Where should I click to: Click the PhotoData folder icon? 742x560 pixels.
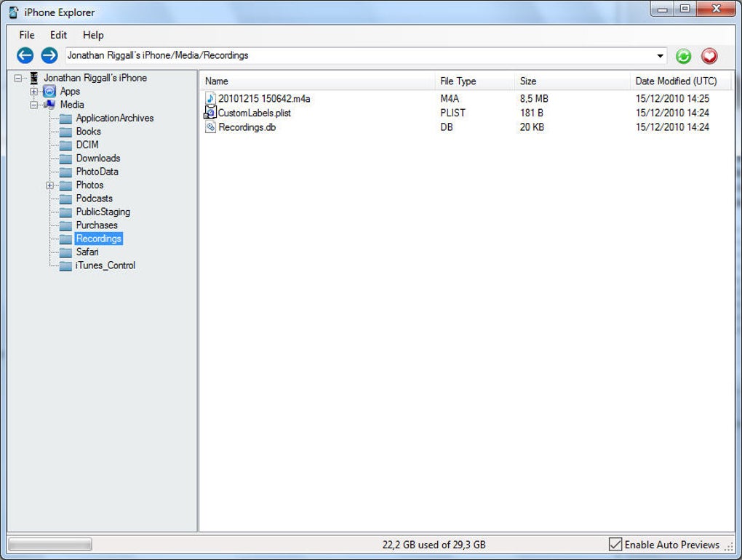pyautogui.click(x=65, y=172)
